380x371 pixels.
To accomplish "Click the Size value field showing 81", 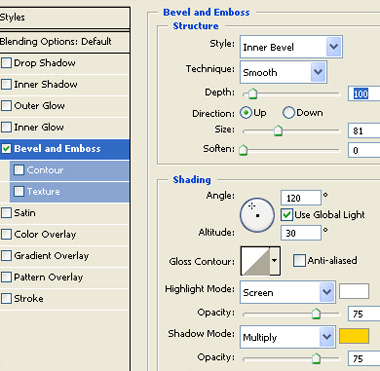I will 364,131.
